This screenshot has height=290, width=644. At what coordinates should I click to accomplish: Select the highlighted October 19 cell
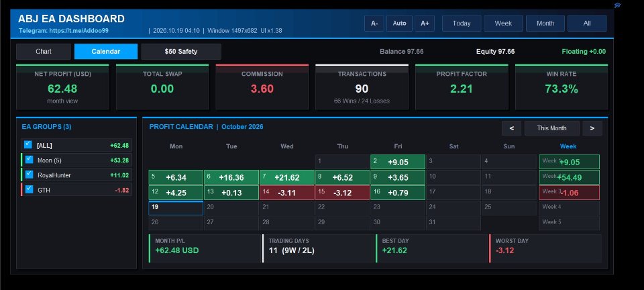176,208
